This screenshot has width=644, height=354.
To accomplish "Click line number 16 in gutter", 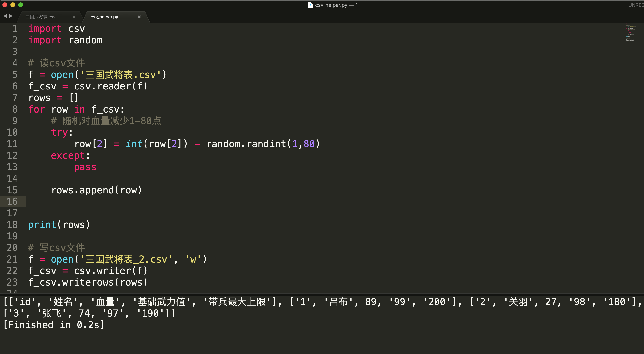I will [12, 201].
